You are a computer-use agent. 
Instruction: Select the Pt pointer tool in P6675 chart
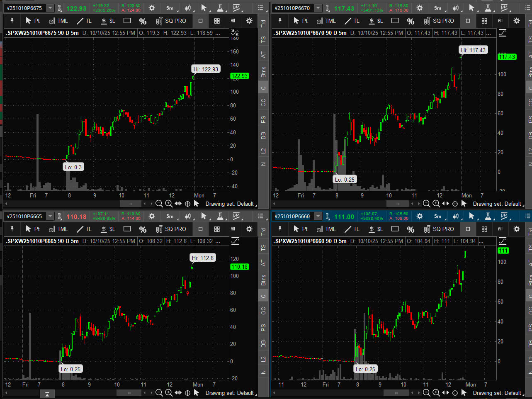(x=33, y=21)
